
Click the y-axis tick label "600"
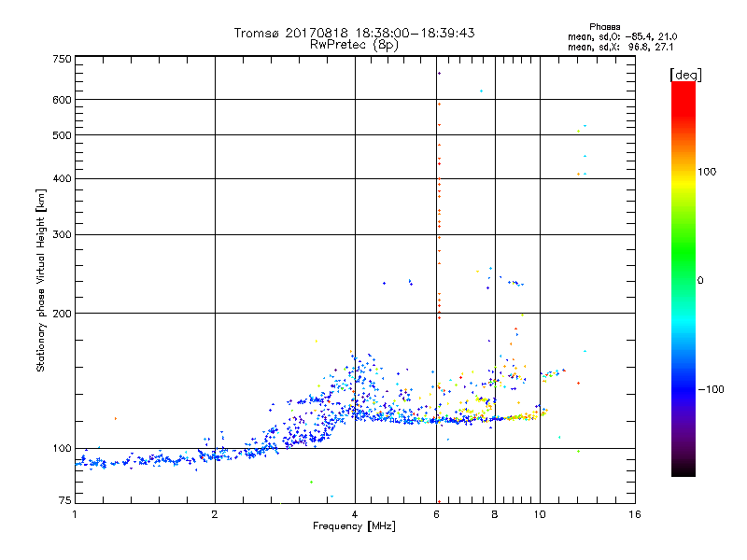tap(62, 100)
